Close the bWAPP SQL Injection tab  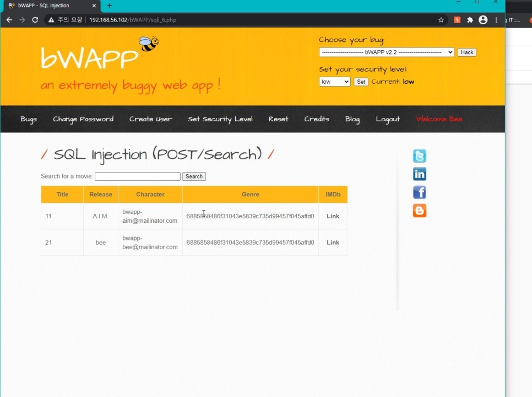click(x=94, y=6)
